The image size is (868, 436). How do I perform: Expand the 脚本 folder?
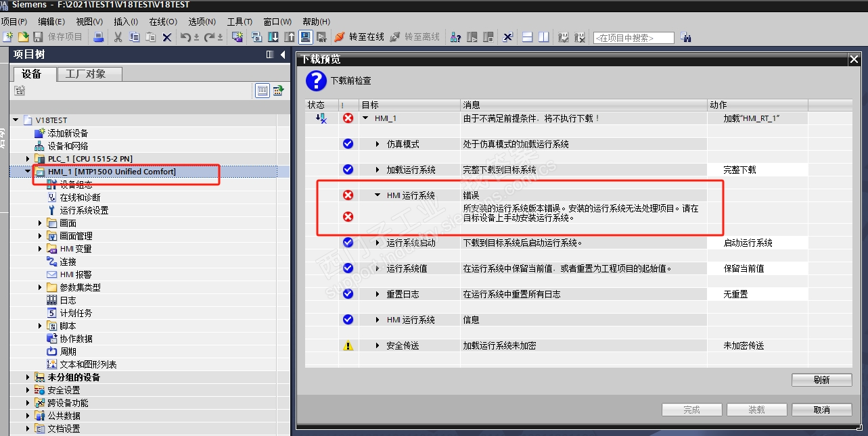coord(40,326)
